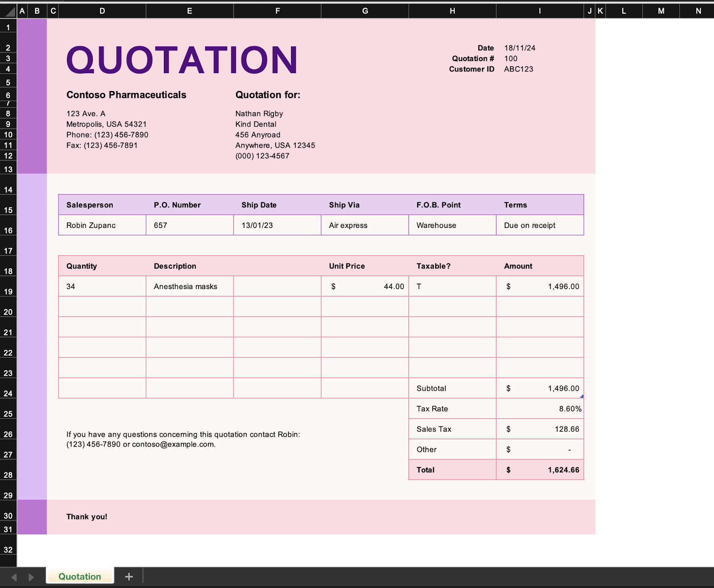Select row 19 header

click(x=8, y=292)
